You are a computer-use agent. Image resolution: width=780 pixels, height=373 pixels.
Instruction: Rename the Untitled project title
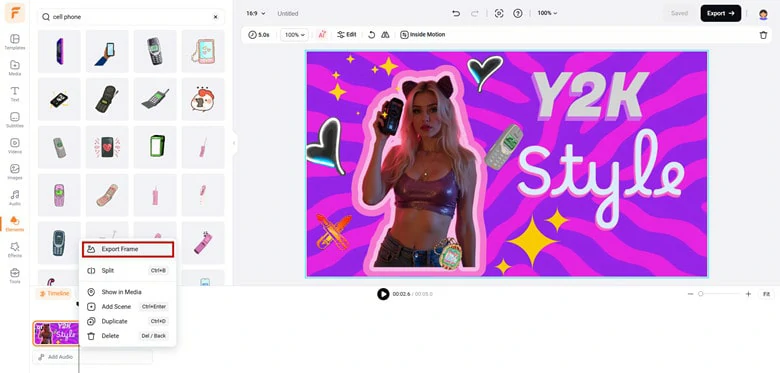(288, 13)
